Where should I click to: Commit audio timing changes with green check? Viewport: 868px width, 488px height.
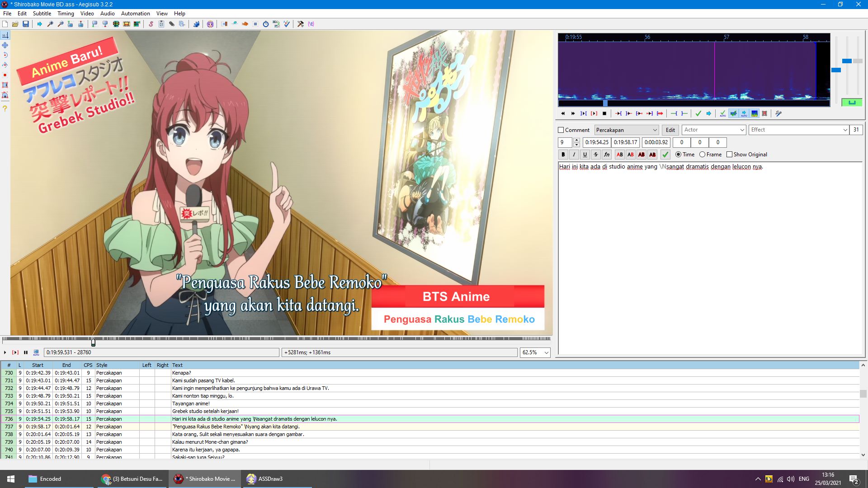point(698,113)
